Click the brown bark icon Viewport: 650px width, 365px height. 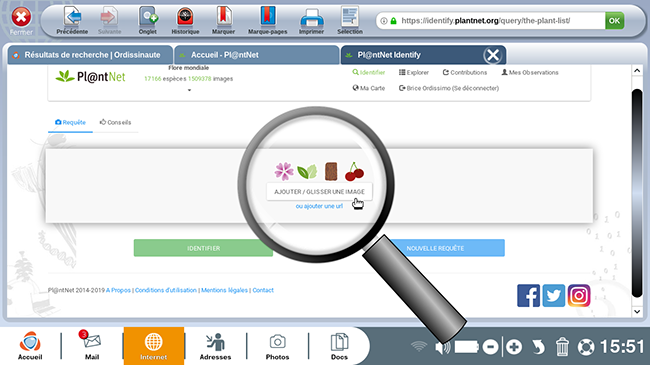click(x=331, y=171)
